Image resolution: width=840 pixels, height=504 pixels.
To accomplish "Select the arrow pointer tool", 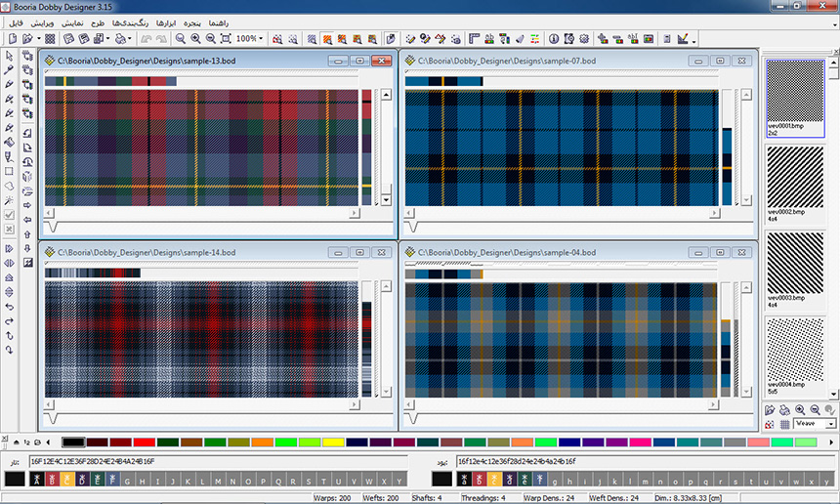I will click(x=9, y=55).
